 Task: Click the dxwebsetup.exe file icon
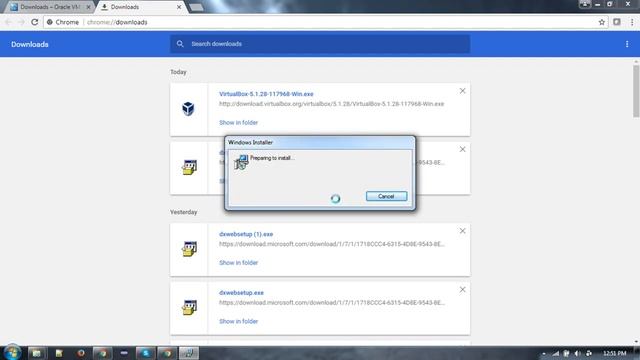coord(189,307)
